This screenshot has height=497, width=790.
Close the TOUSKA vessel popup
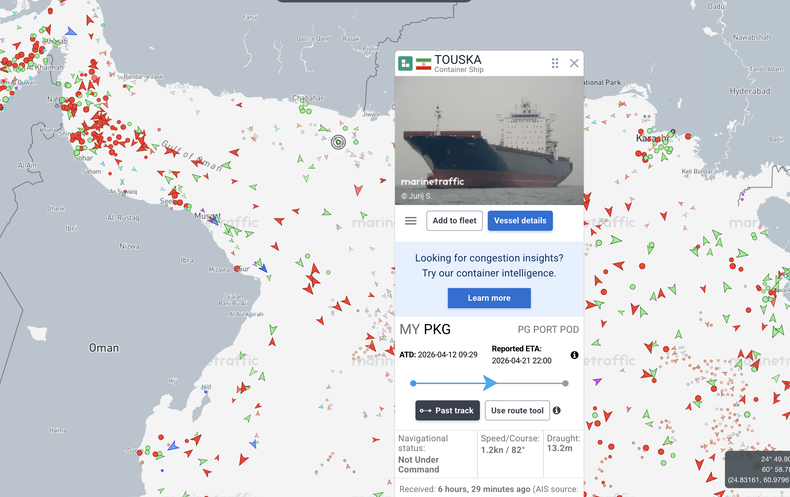pyautogui.click(x=574, y=63)
